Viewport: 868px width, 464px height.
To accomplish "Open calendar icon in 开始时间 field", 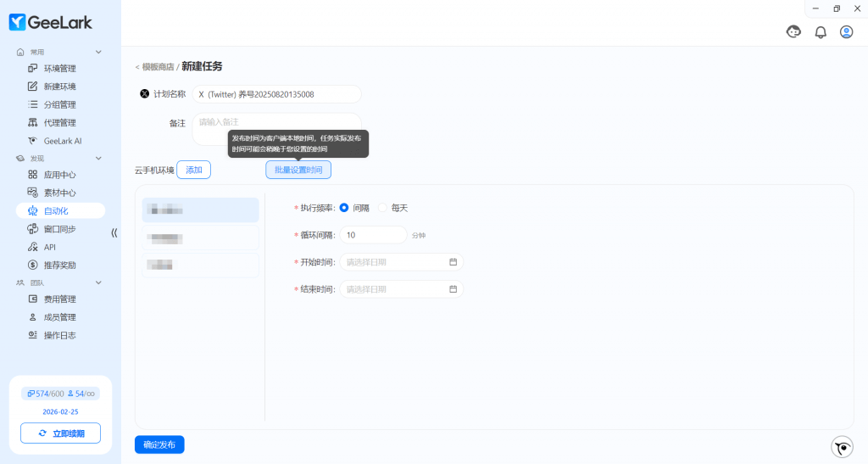I will [453, 262].
